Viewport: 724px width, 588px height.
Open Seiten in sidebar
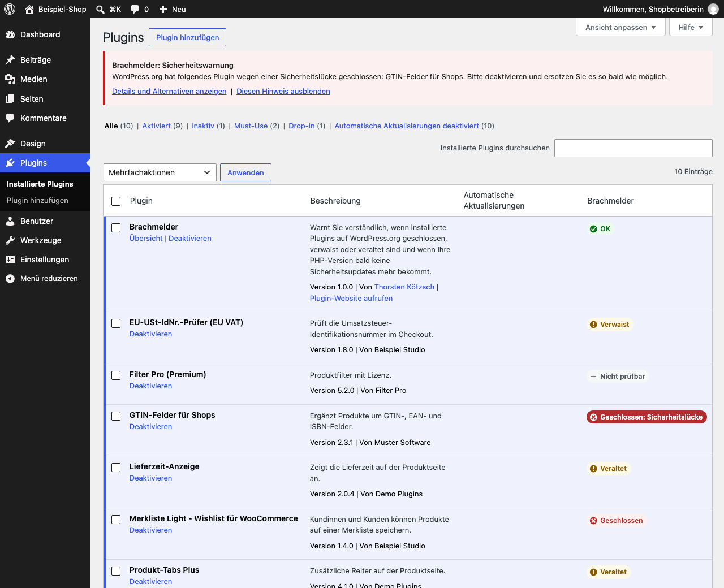click(x=45, y=99)
